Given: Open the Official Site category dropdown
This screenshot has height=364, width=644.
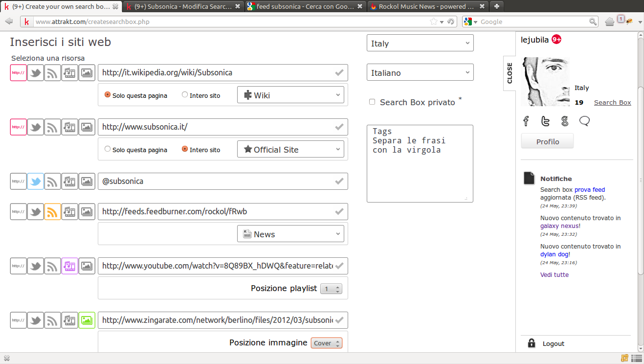Looking at the screenshot, I should pos(290,149).
